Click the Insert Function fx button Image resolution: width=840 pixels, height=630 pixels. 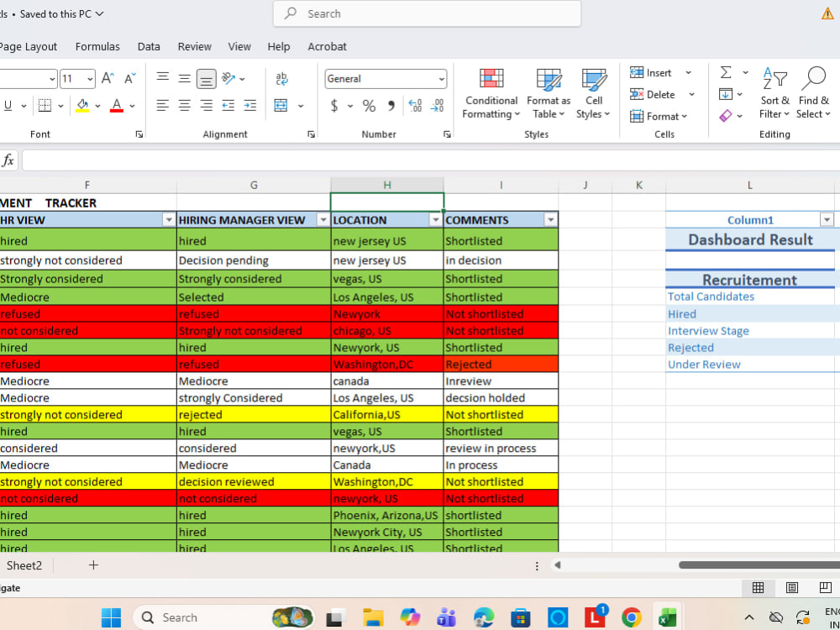point(8,160)
